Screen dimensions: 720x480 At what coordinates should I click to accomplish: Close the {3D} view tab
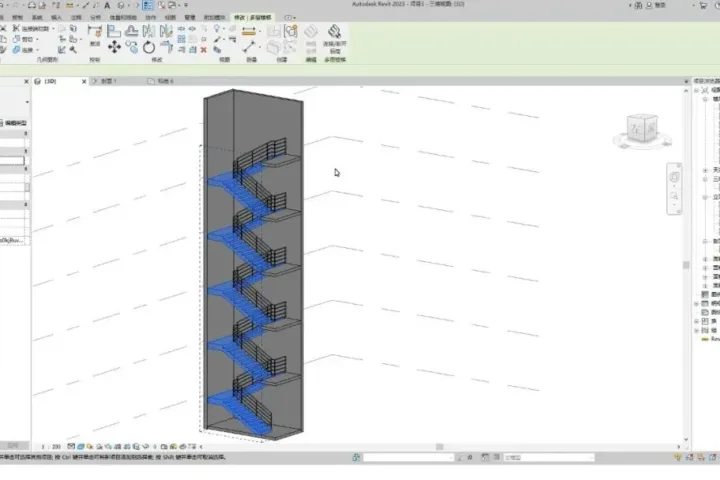[x=84, y=81]
